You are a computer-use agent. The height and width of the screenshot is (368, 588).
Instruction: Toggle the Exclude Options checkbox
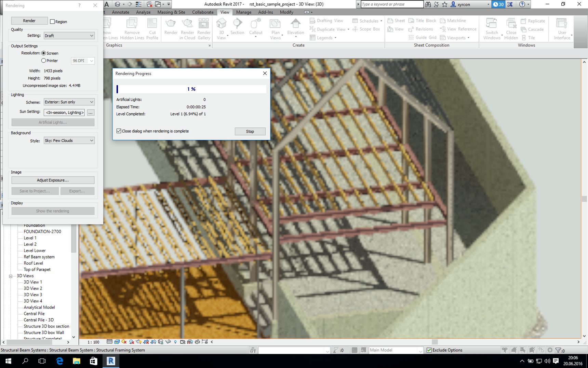pyautogui.click(x=429, y=350)
